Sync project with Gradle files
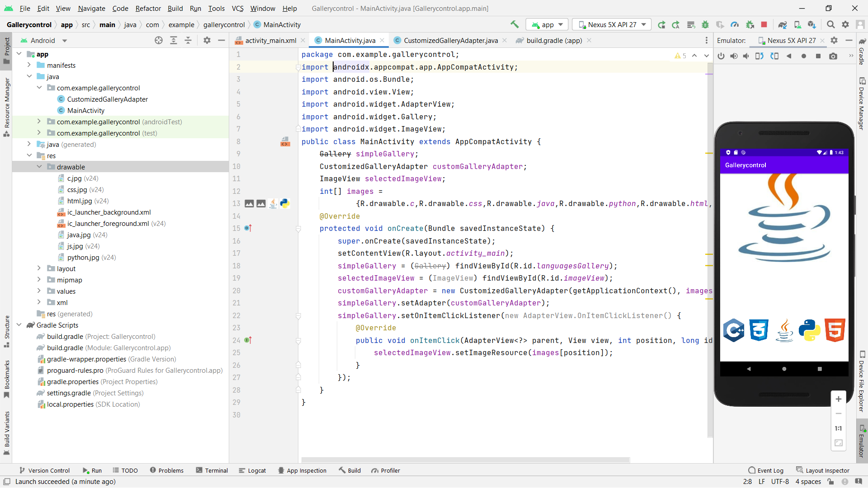This screenshot has width=868, height=488. click(782, 25)
